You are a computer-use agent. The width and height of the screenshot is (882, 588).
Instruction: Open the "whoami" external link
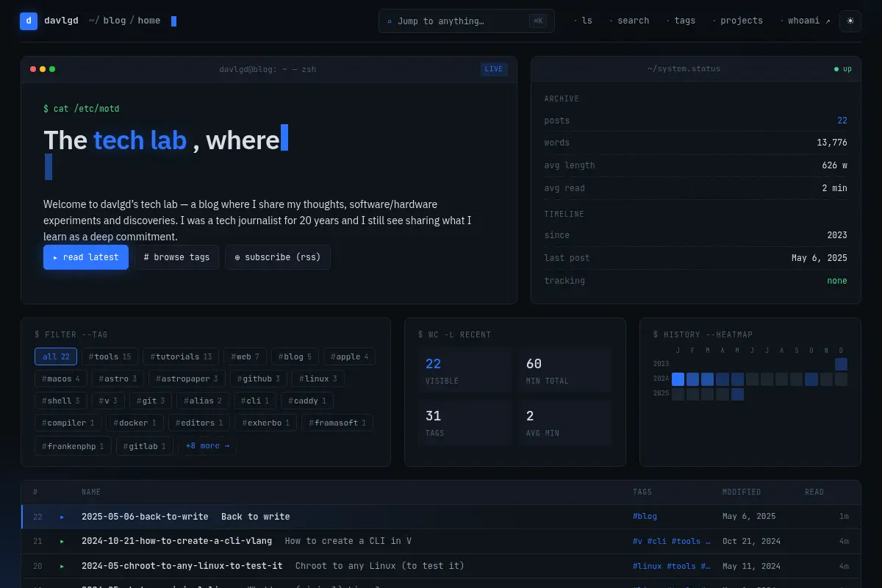805,21
